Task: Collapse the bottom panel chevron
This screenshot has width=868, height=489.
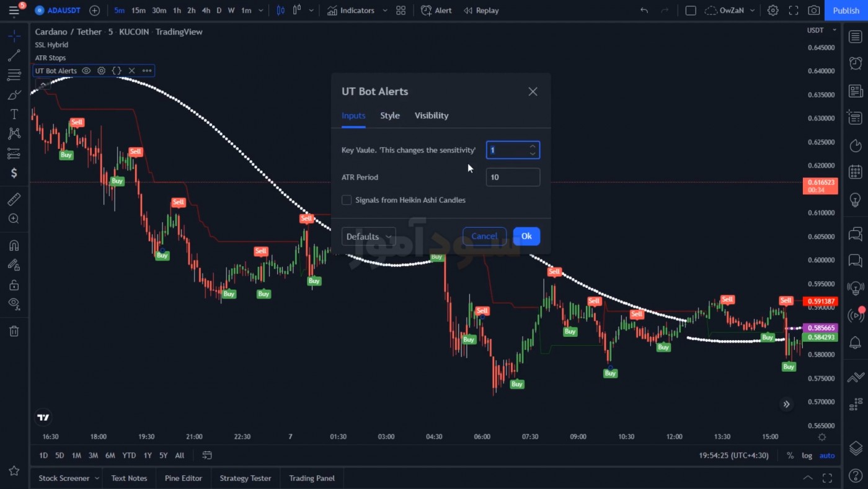Action: tap(808, 478)
